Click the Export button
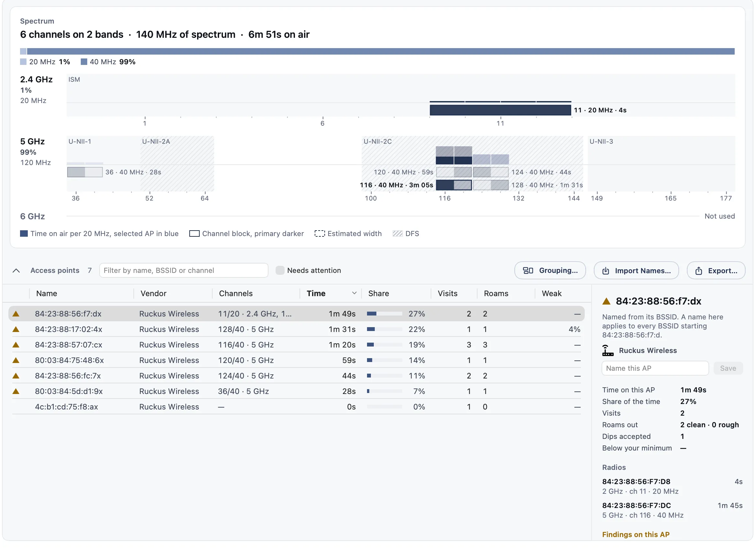This screenshot has width=756, height=549. 716,271
